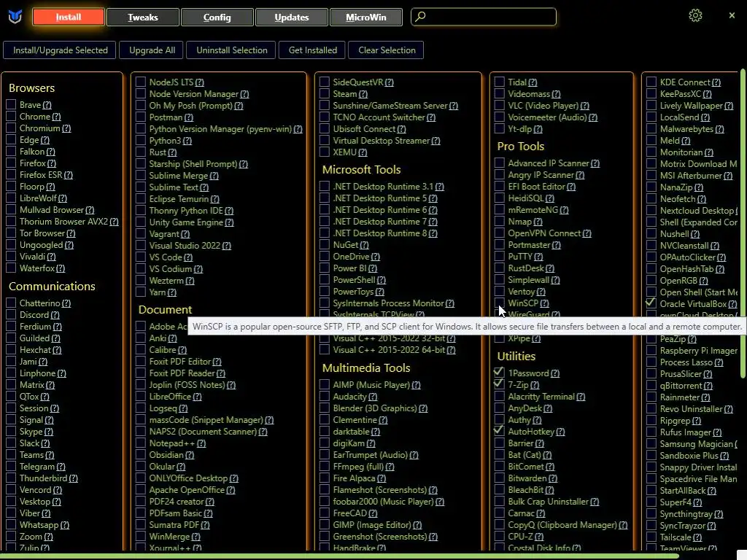Open the (?) info link for Tidal
This screenshot has height=560, width=747.
pos(533,82)
